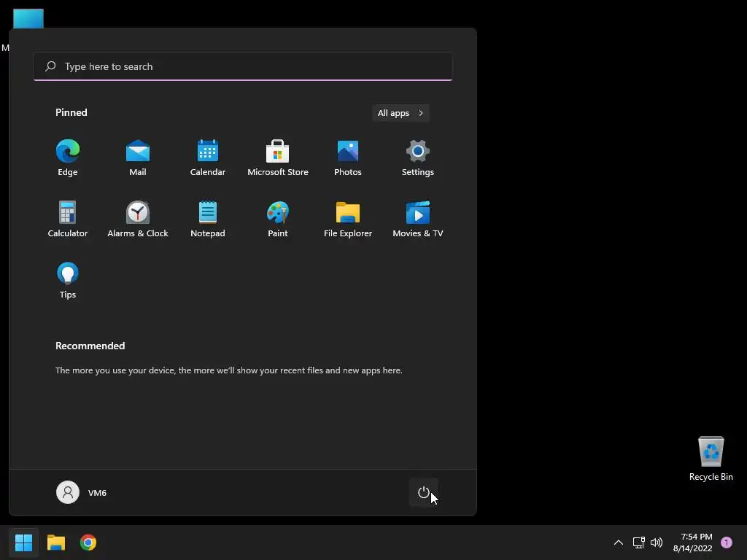747x560 pixels.
Task: Select the partially hidden desktop icon at top-left
Action: coord(28,18)
